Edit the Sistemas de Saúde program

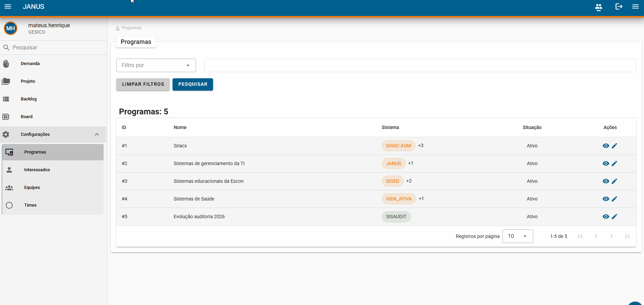[614, 199]
